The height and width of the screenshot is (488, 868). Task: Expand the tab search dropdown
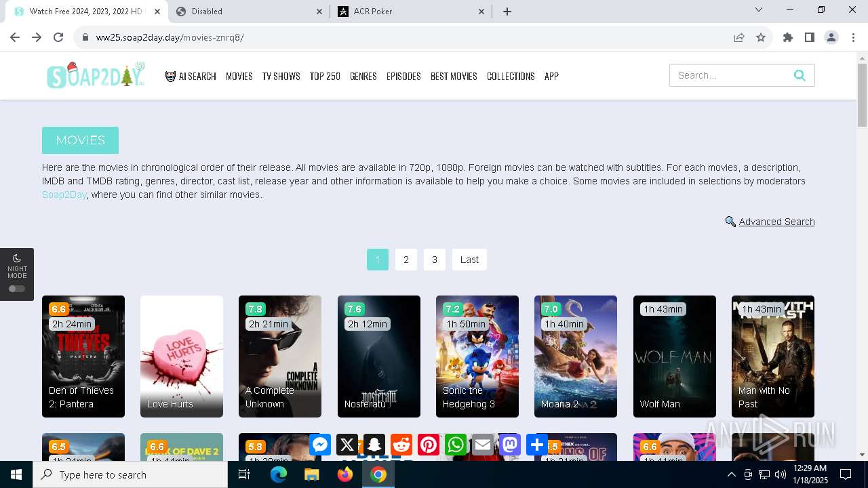759,9
